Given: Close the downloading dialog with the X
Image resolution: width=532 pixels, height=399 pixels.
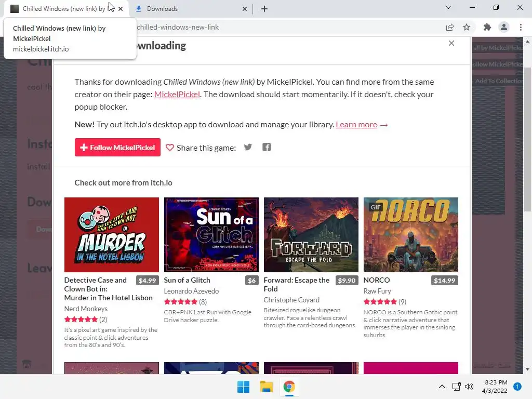Looking at the screenshot, I should pyautogui.click(x=451, y=43).
